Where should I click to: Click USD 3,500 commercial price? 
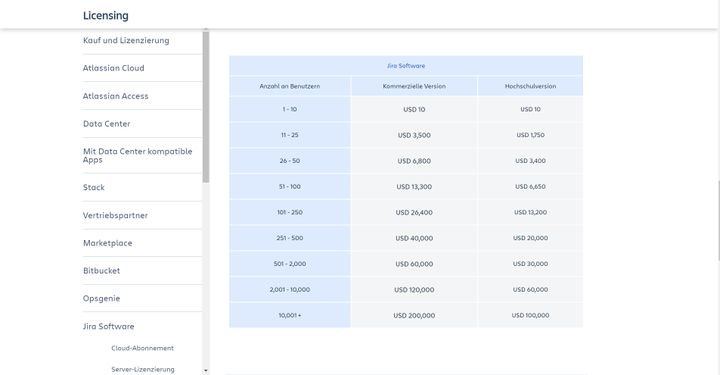414,135
